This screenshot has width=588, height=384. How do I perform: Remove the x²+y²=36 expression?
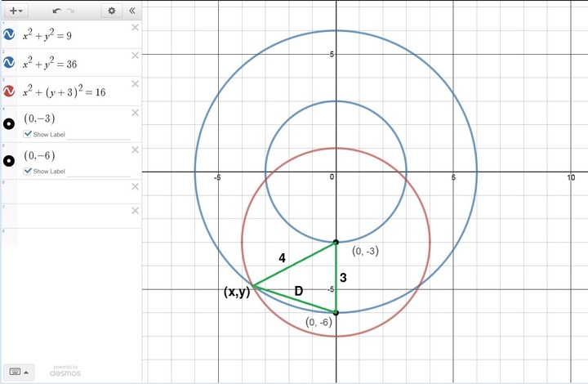click(135, 56)
